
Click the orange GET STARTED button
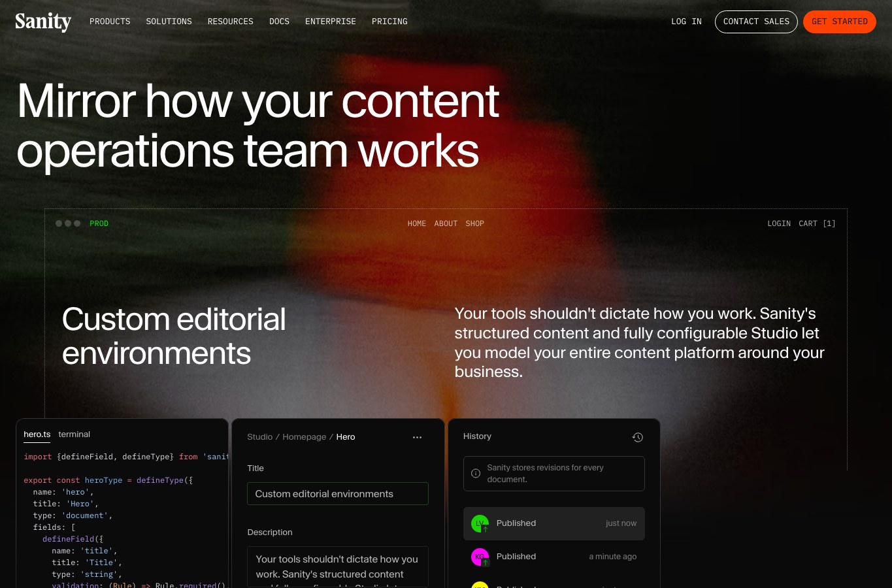click(x=840, y=22)
